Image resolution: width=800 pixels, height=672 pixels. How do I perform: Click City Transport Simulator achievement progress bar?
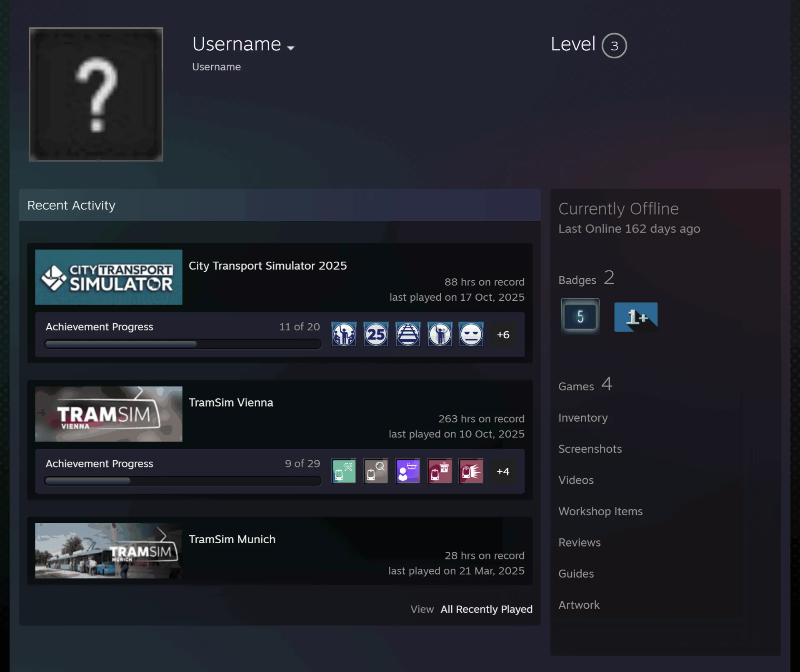(x=183, y=344)
